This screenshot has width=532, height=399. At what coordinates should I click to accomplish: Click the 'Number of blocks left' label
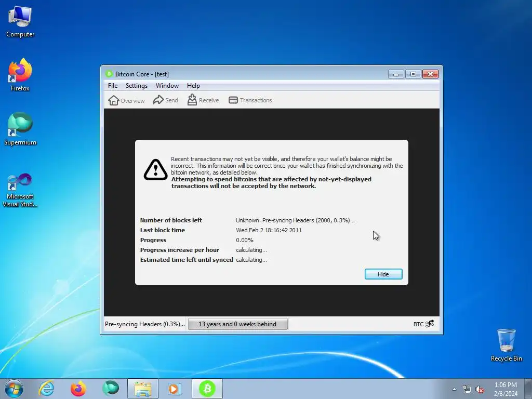[x=171, y=220]
